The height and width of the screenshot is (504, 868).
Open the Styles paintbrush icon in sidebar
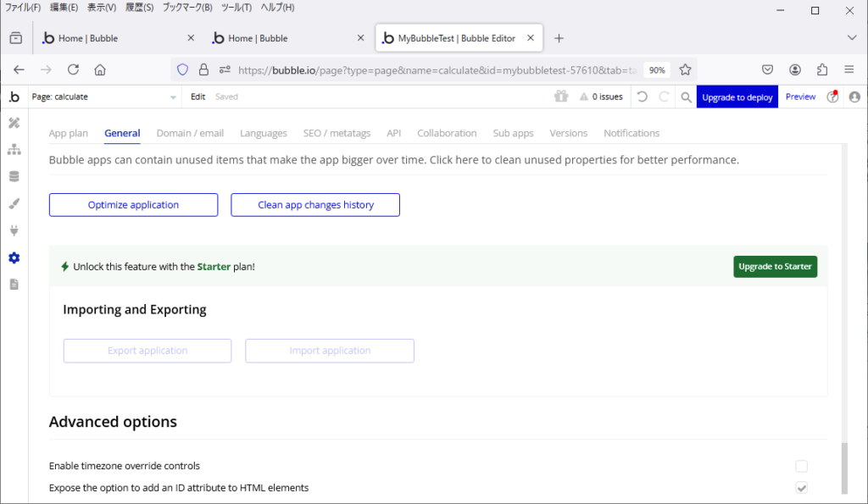pos(14,203)
